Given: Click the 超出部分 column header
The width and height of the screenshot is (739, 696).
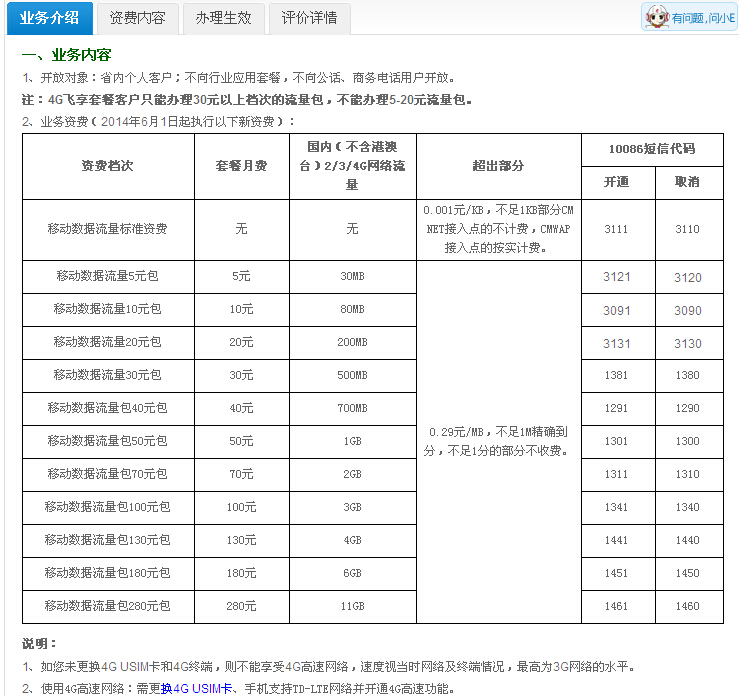Looking at the screenshot, I should [x=498, y=166].
